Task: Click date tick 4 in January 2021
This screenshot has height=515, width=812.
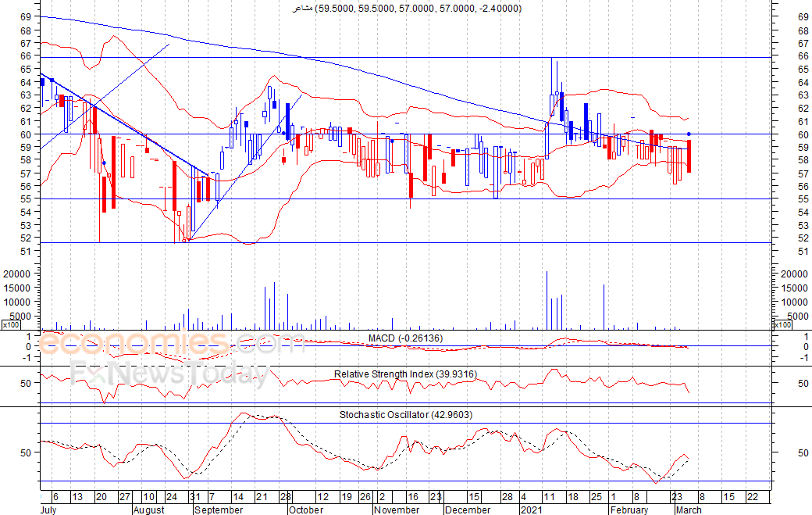Action: [524, 497]
